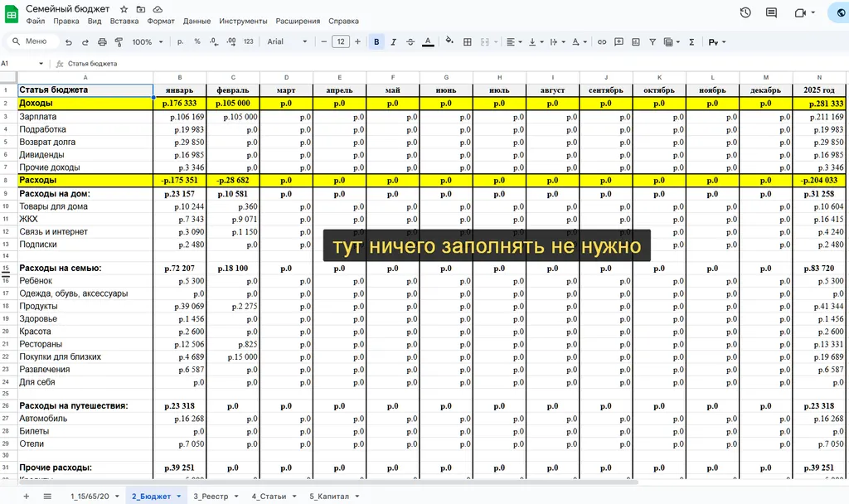Click the insert link icon
849x504 pixels.
click(x=602, y=41)
